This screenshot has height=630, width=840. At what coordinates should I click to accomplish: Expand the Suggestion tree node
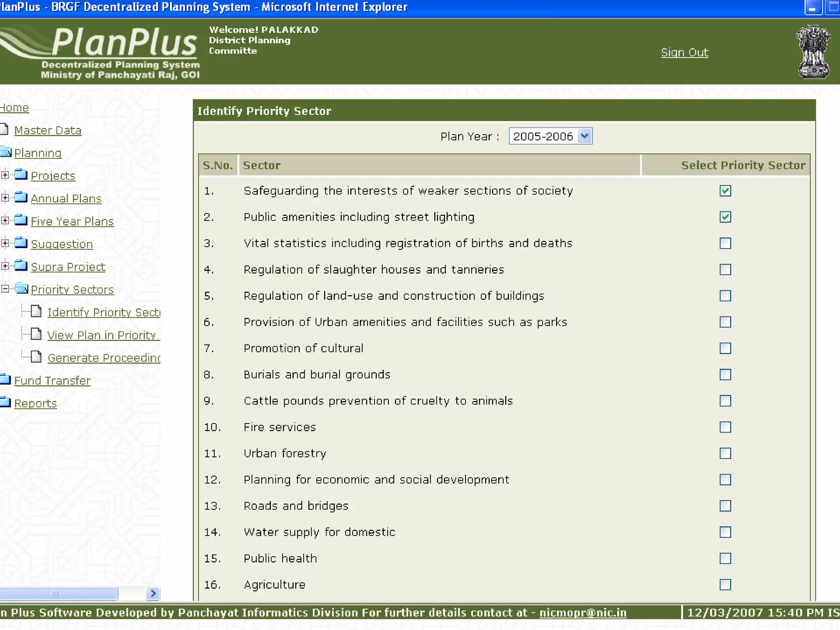[5, 243]
